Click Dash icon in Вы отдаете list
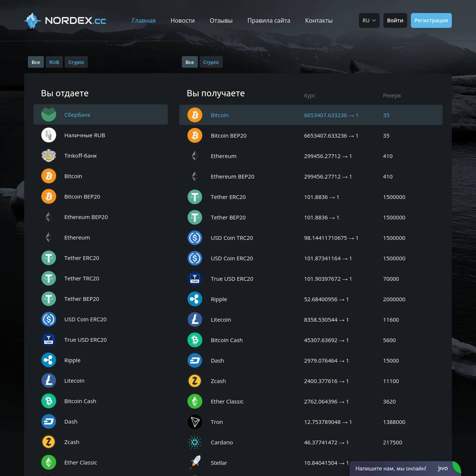Screen dimensions: 476x476 (49, 421)
